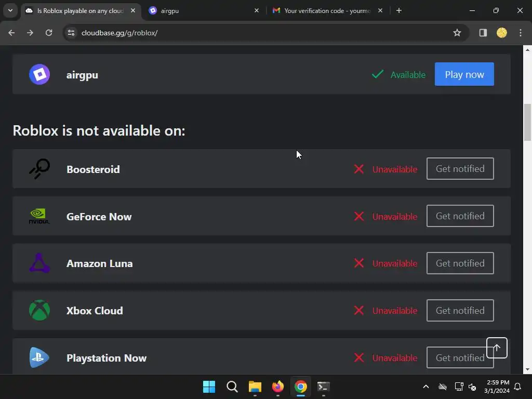Viewport: 532px width, 399px height.
Task: Open the terminal app on taskbar
Action: pos(323,387)
